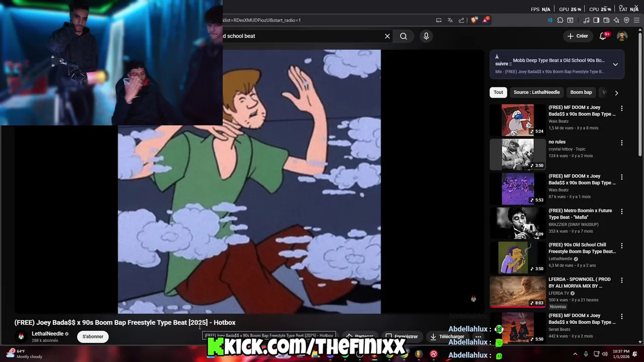
Task: Expand the 'À suivre' playlist panel chevron
Action: (x=615, y=64)
